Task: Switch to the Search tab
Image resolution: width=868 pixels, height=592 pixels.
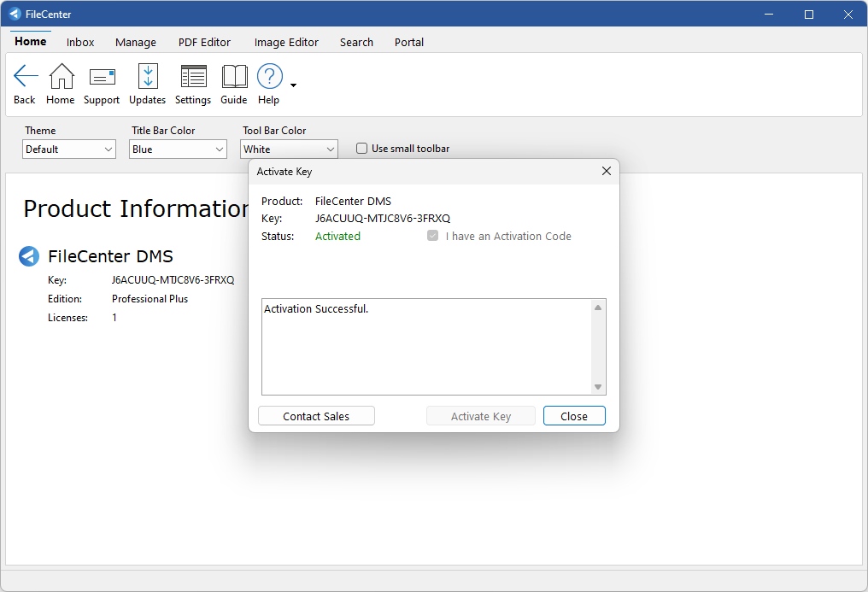Action: (356, 42)
